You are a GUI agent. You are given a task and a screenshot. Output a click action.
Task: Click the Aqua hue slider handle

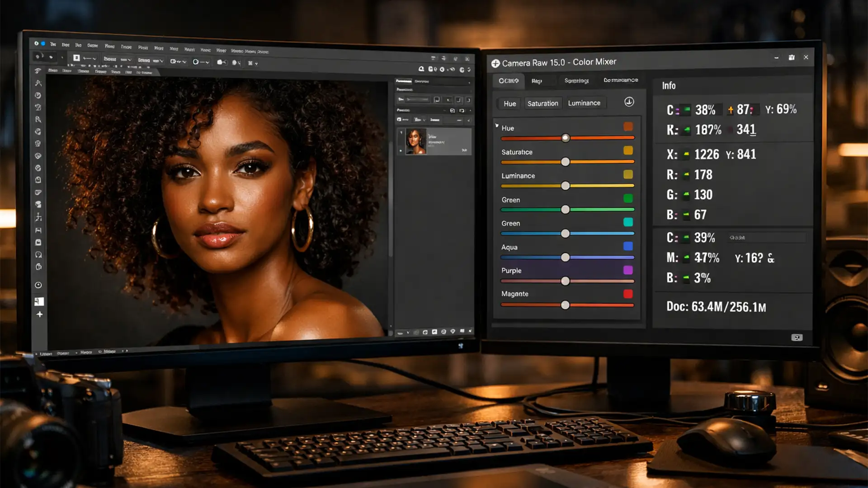click(x=564, y=257)
